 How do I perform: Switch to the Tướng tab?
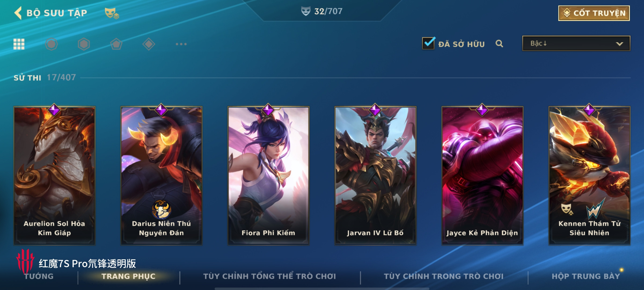click(x=39, y=276)
